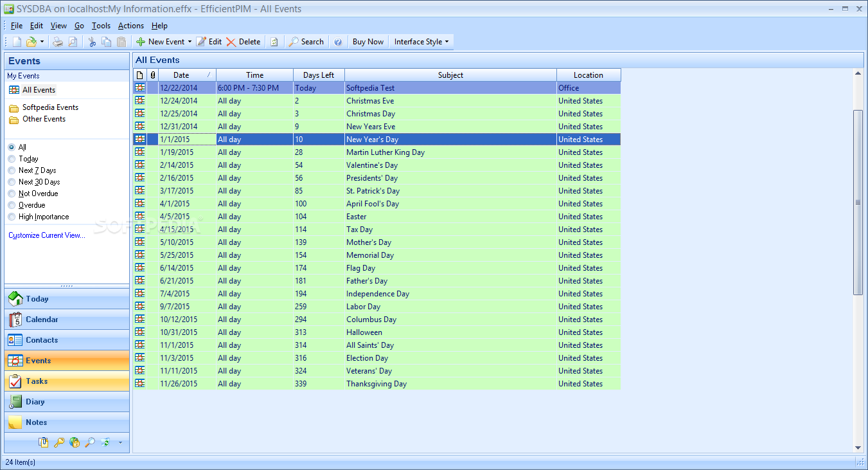The image size is (868, 470).
Task: Click the scrollbar up arrow
Action: (x=858, y=74)
